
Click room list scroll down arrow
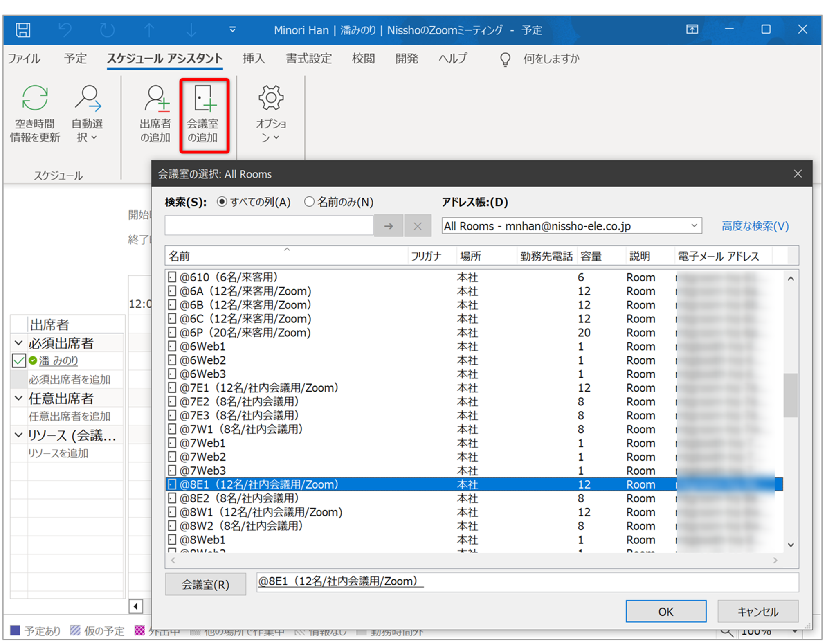(791, 545)
